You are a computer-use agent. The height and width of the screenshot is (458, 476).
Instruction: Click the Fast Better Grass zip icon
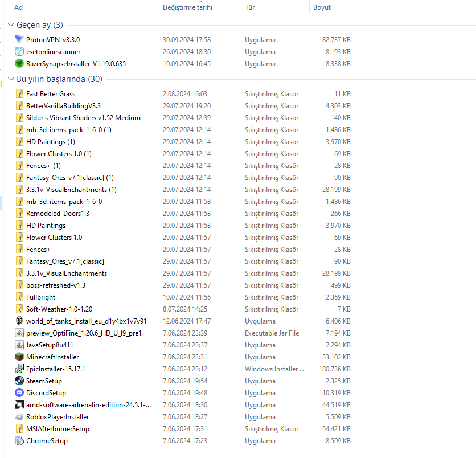coord(19,94)
